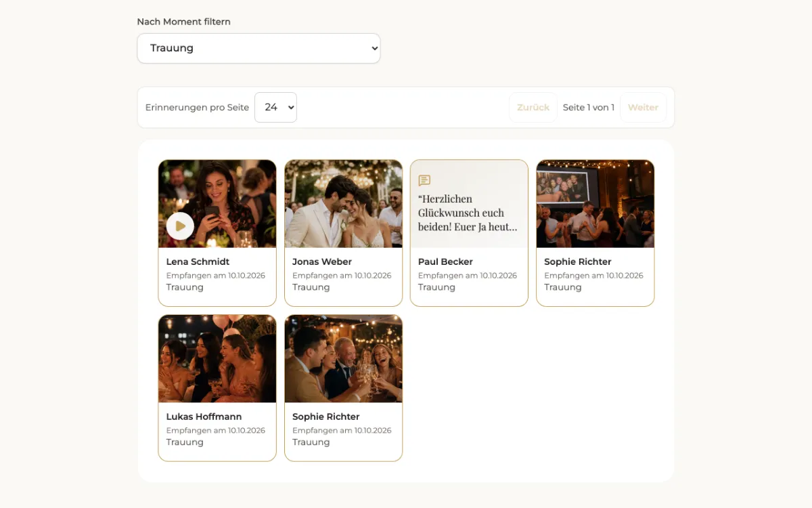Open Lukas Hoffmann's party photo thumbnail
Screen dimensions: 812x508
[217, 359]
